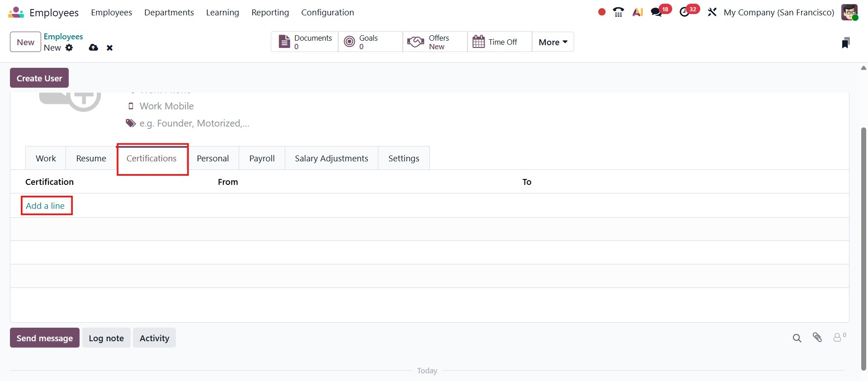This screenshot has height=381, width=868.
Task: Search messages with the magnifier icon
Action: point(797,338)
